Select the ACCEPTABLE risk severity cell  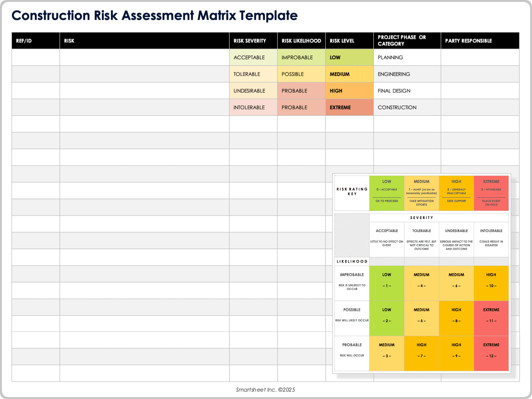[x=249, y=57]
